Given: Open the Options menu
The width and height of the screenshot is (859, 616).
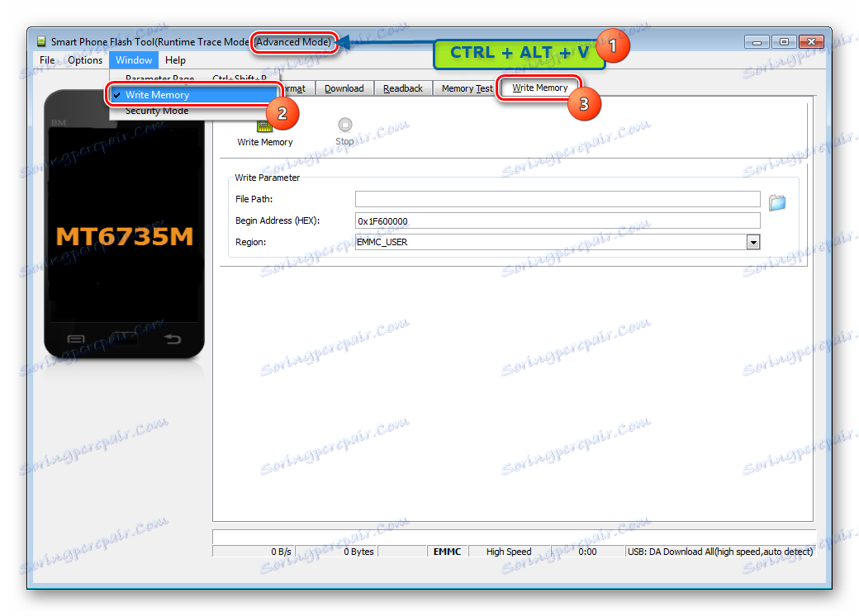Looking at the screenshot, I should pyautogui.click(x=85, y=60).
